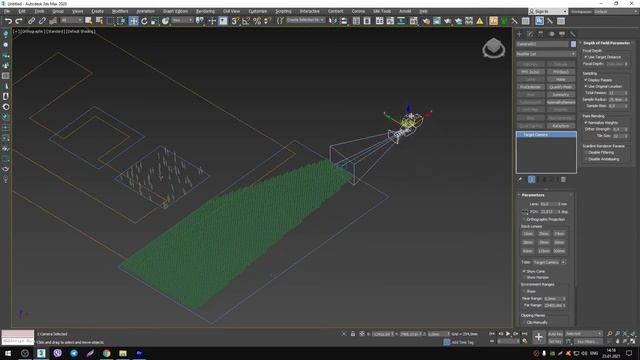Click the Set Key large plus button

[x=538, y=337]
